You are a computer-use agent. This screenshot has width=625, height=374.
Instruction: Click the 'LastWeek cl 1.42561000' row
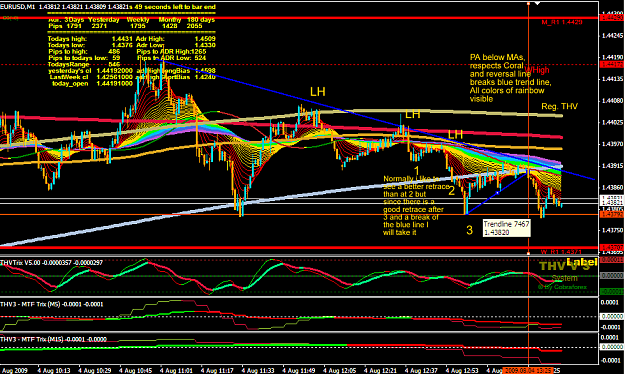[91, 77]
